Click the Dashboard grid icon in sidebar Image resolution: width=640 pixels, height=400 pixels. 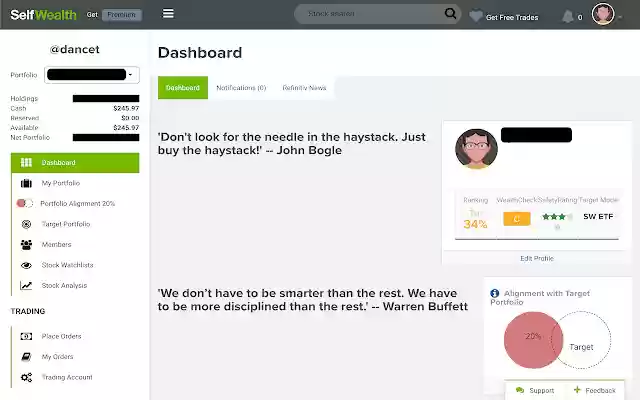coord(26,162)
